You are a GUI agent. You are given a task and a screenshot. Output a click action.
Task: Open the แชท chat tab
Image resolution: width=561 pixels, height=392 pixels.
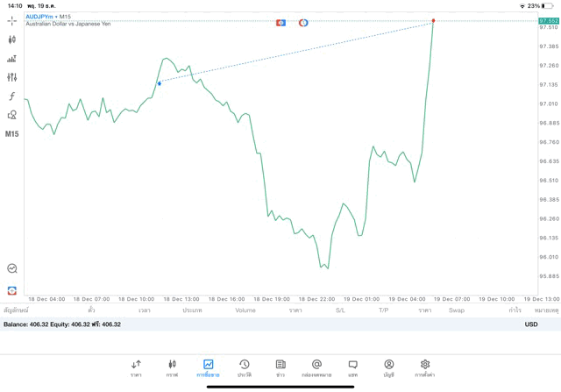352,367
